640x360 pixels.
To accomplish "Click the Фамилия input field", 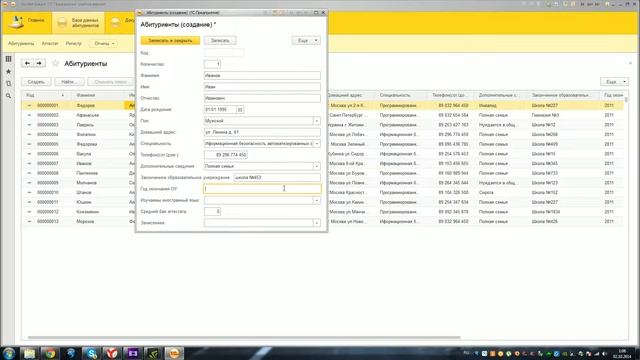I will [262, 76].
